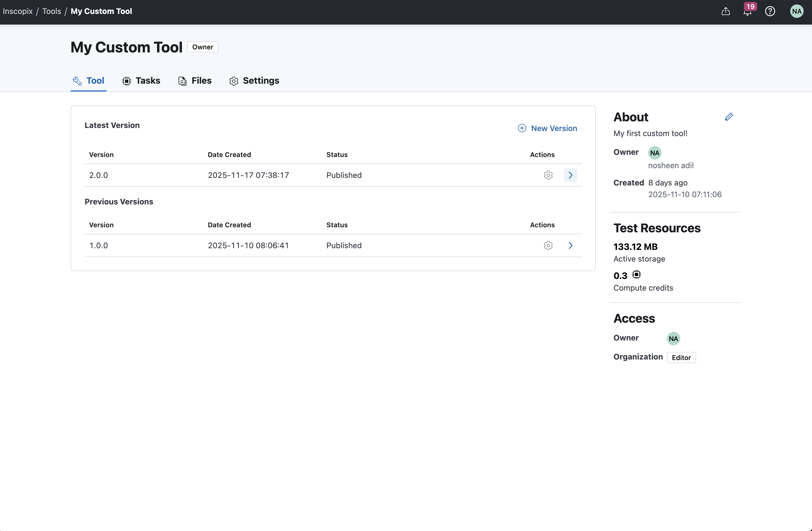The width and height of the screenshot is (812, 531).
Task: Go to Inscopix breadcrumb link
Action: click(x=17, y=11)
